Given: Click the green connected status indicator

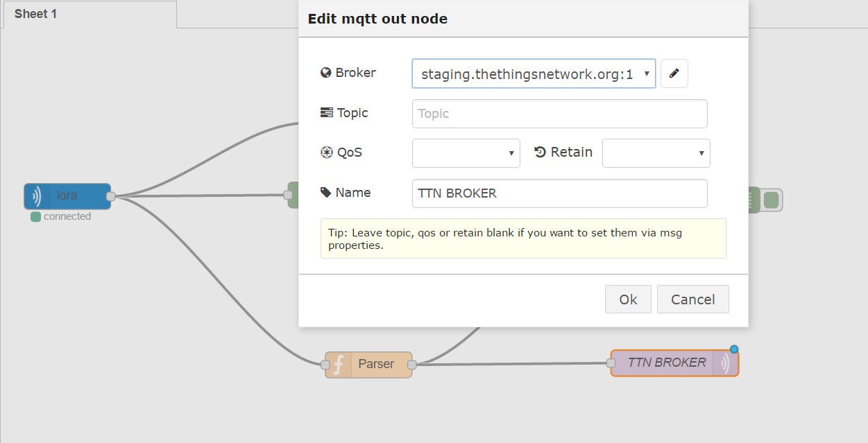Looking at the screenshot, I should [35, 217].
